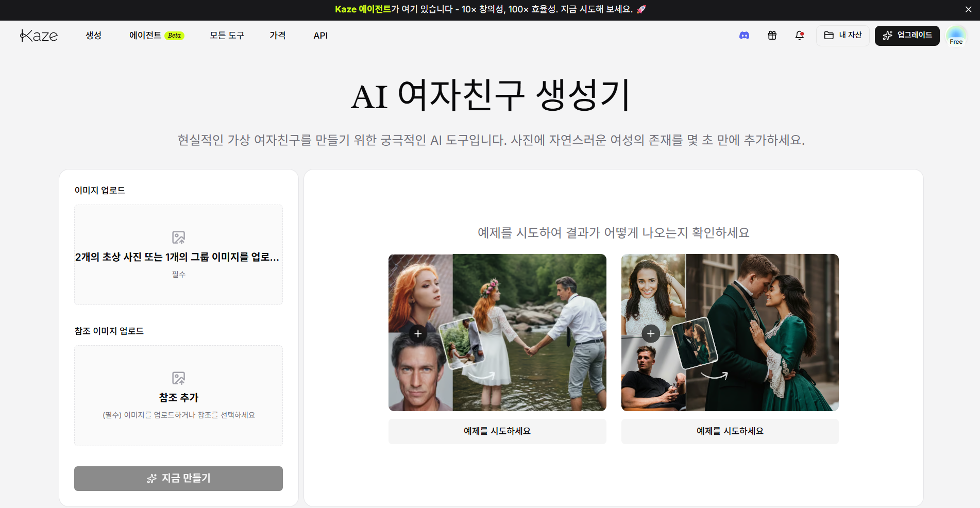Try the example under the river couple image
This screenshot has width=980, height=508.
[x=497, y=431]
